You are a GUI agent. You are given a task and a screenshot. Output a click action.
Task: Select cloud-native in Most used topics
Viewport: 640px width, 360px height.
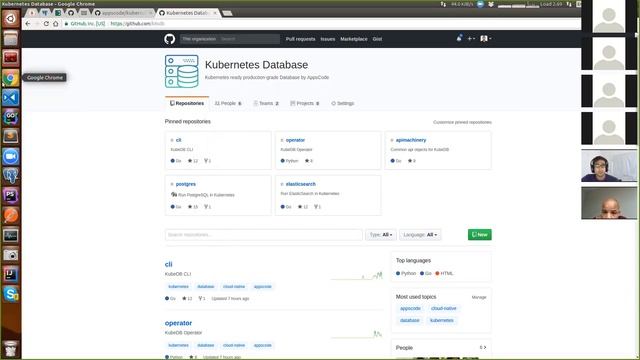click(x=444, y=309)
